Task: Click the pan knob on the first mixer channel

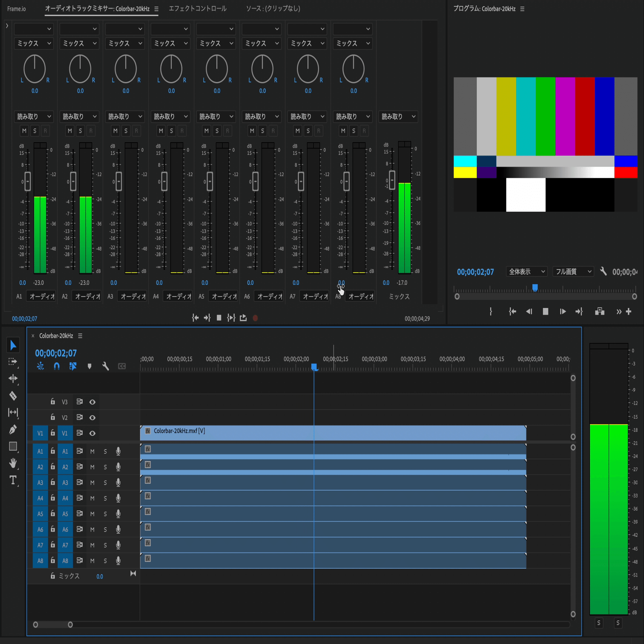Action: 34,69
